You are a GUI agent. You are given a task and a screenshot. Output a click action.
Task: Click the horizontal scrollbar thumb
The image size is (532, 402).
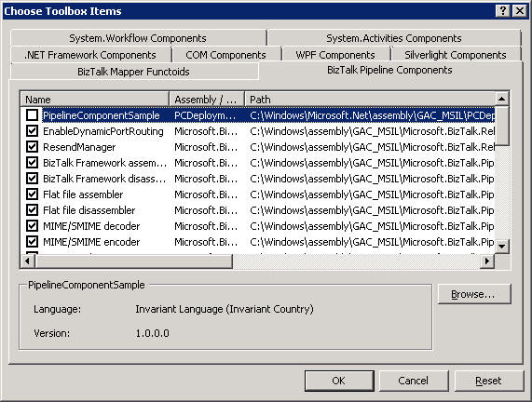133,261
